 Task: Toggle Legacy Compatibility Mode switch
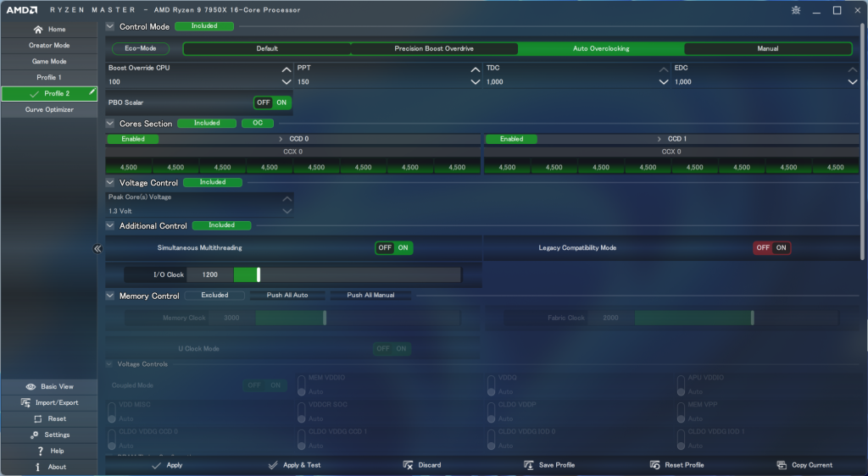772,248
